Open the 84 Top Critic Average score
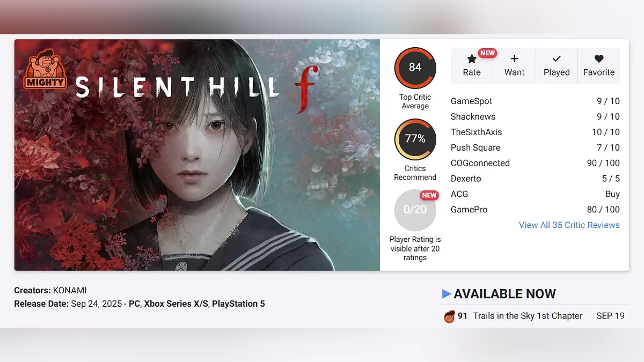The image size is (644, 362). (415, 68)
